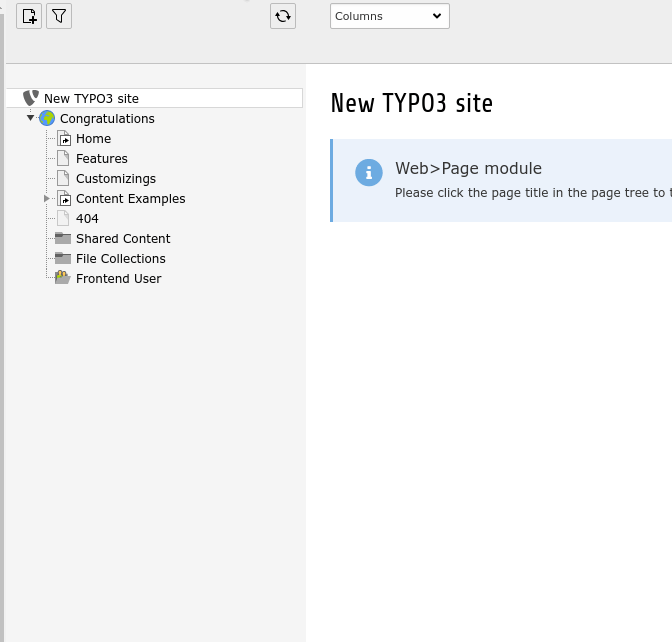This screenshot has width=672, height=642.
Task: Click the create new page icon
Action: (29, 16)
